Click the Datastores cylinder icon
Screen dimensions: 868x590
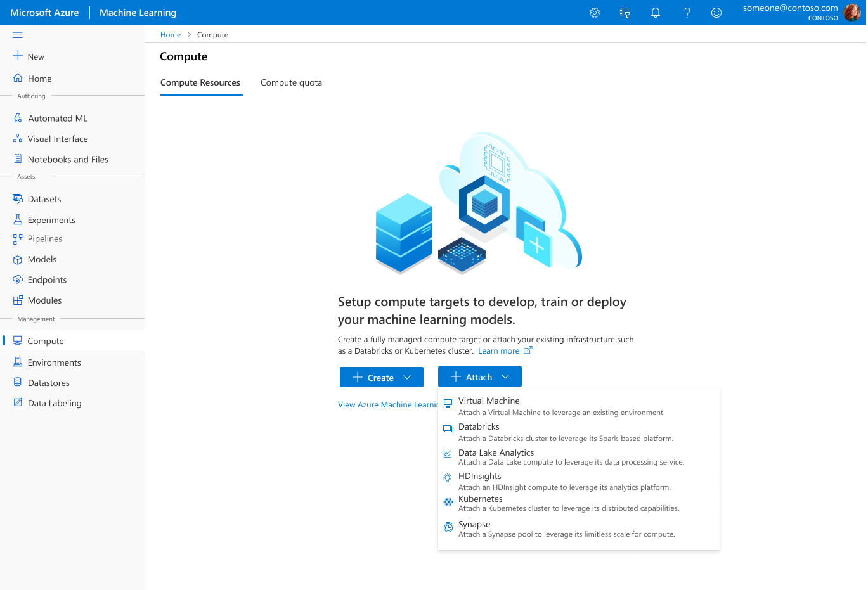click(x=18, y=382)
